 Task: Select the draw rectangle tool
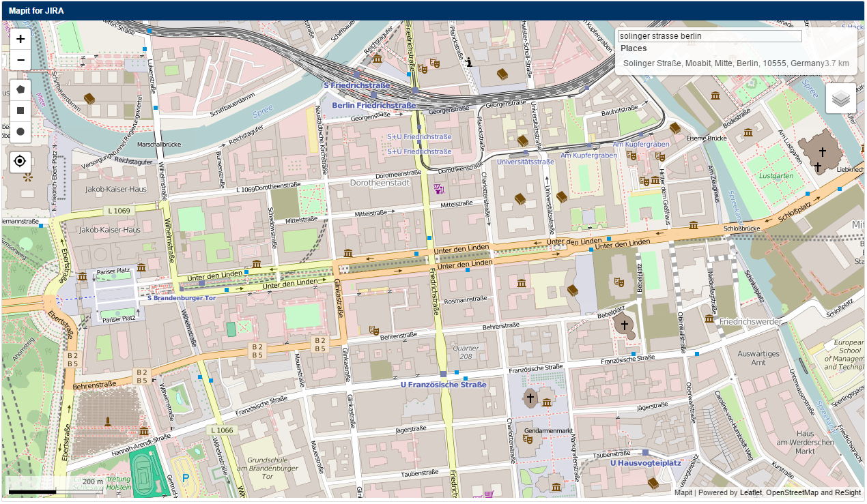pyautogui.click(x=20, y=110)
